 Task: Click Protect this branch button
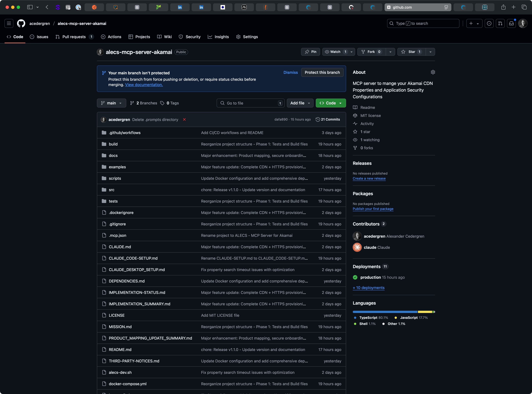[x=322, y=73]
